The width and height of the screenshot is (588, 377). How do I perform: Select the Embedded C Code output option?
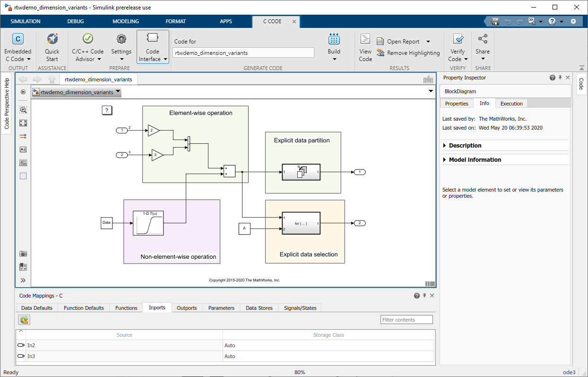[x=17, y=46]
